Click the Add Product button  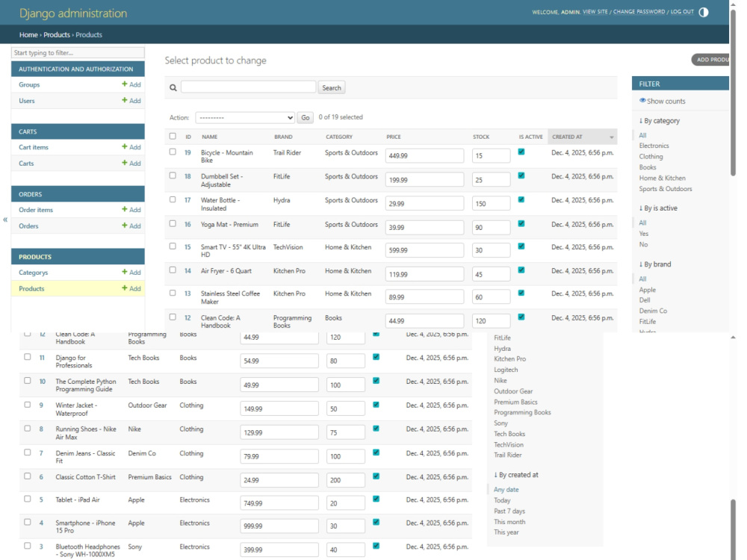[x=710, y=60]
